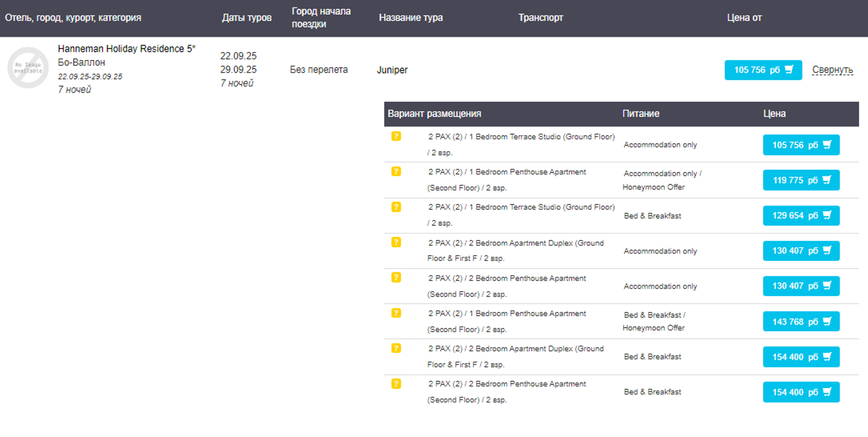868x437 pixels.
Task: Click question icon beside 119 775 Penthouse row
Action: [x=396, y=172]
